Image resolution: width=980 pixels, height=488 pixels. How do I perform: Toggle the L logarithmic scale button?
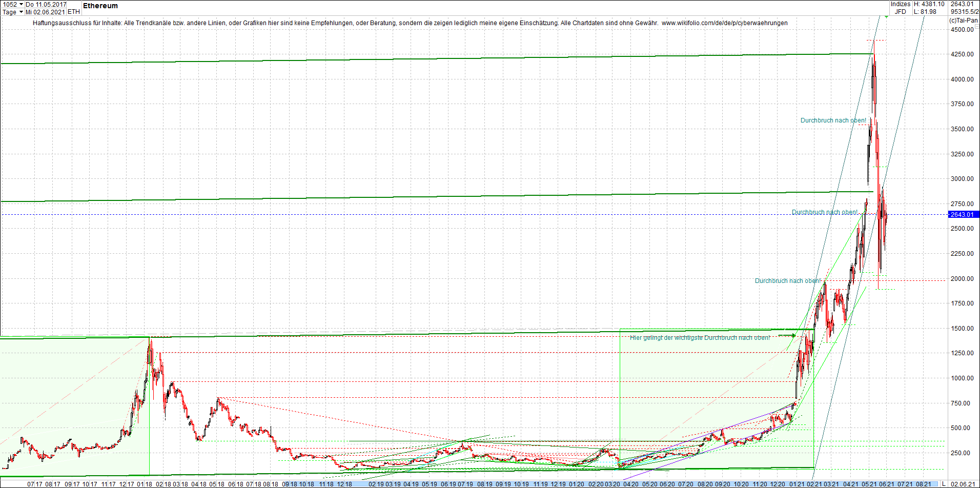[944, 484]
